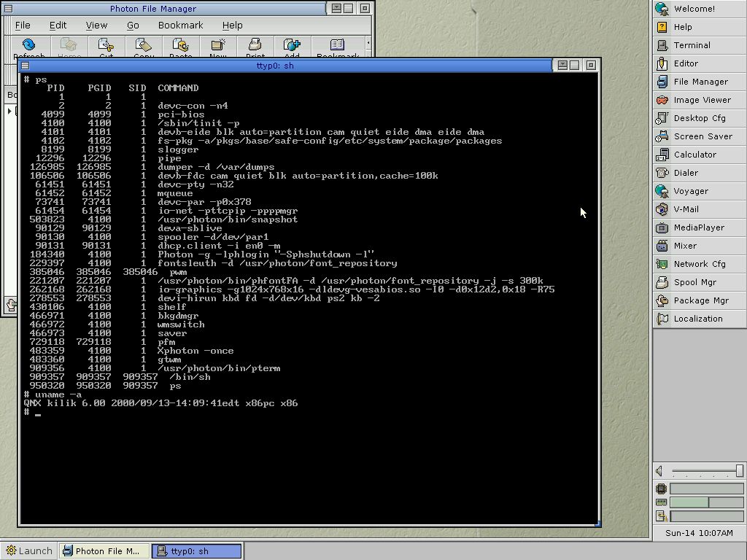Open the File menu

(x=23, y=25)
